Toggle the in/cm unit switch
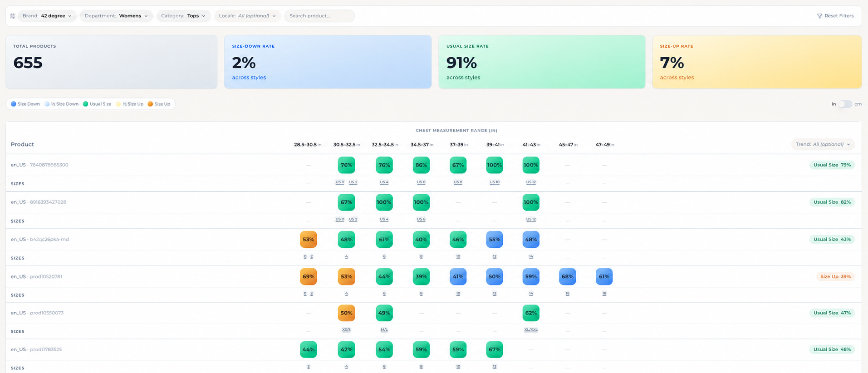Image resolution: width=868 pixels, height=373 pixels. [x=845, y=104]
